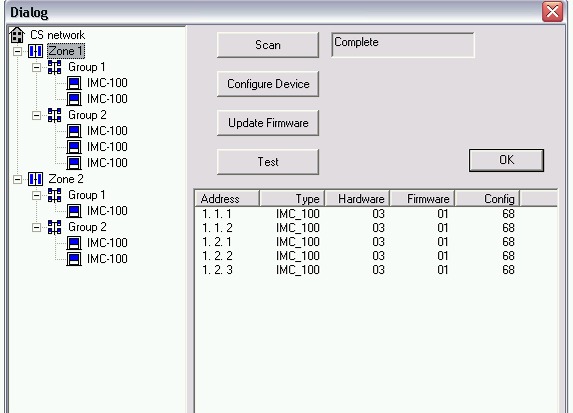Sort list by Address column header

click(227, 198)
